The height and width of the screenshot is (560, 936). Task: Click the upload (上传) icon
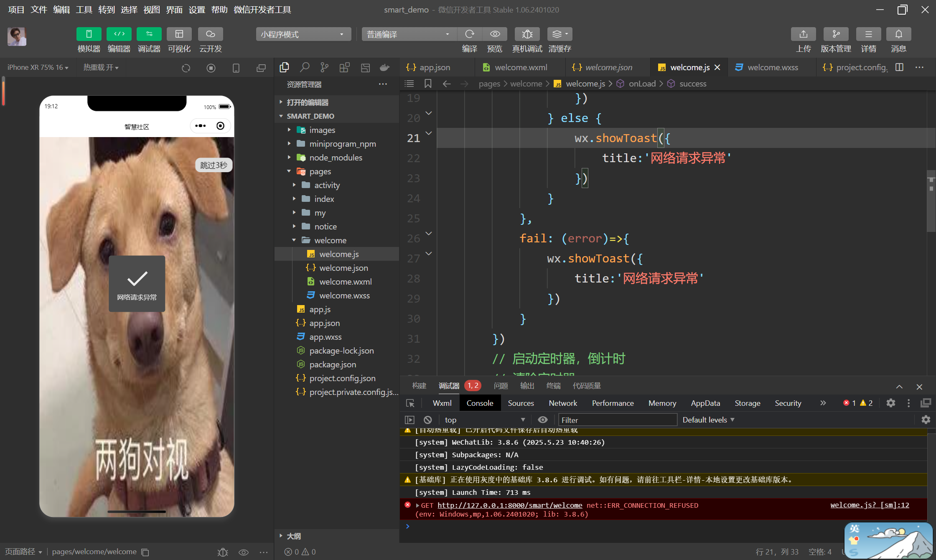803,34
